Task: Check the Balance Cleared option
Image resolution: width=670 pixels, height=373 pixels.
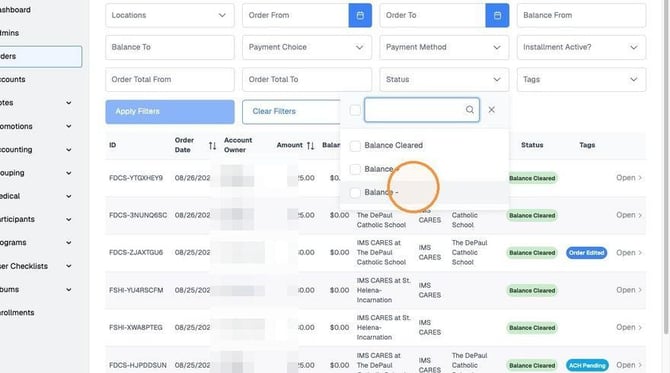Action: click(355, 146)
